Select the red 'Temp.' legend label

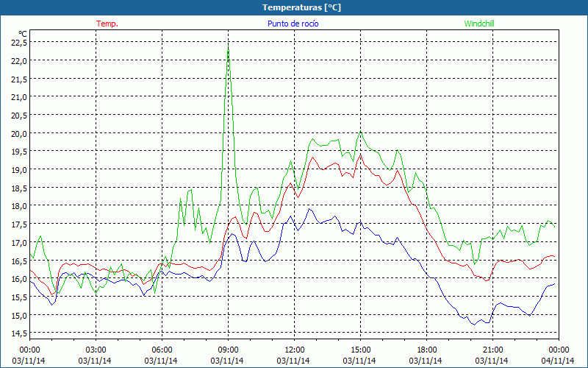[x=107, y=24]
